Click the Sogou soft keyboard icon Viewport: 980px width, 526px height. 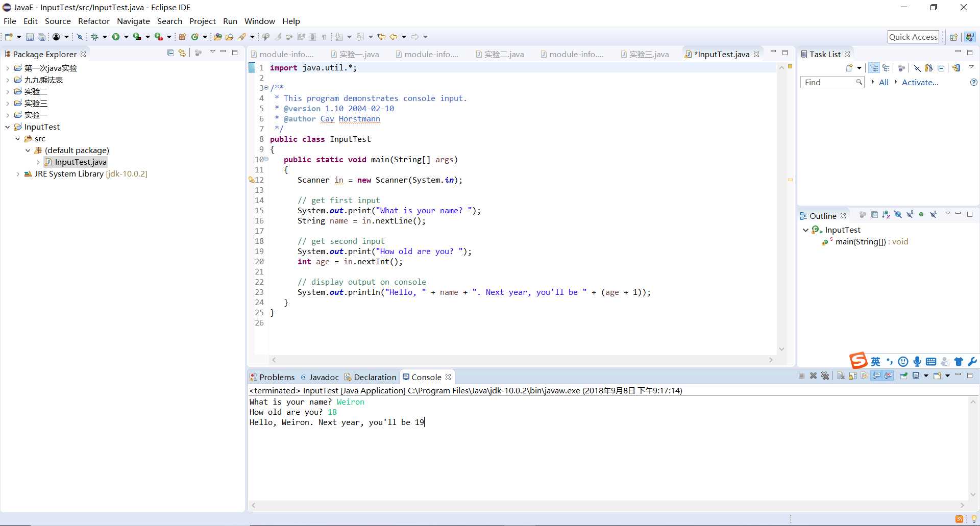click(x=931, y=361)
